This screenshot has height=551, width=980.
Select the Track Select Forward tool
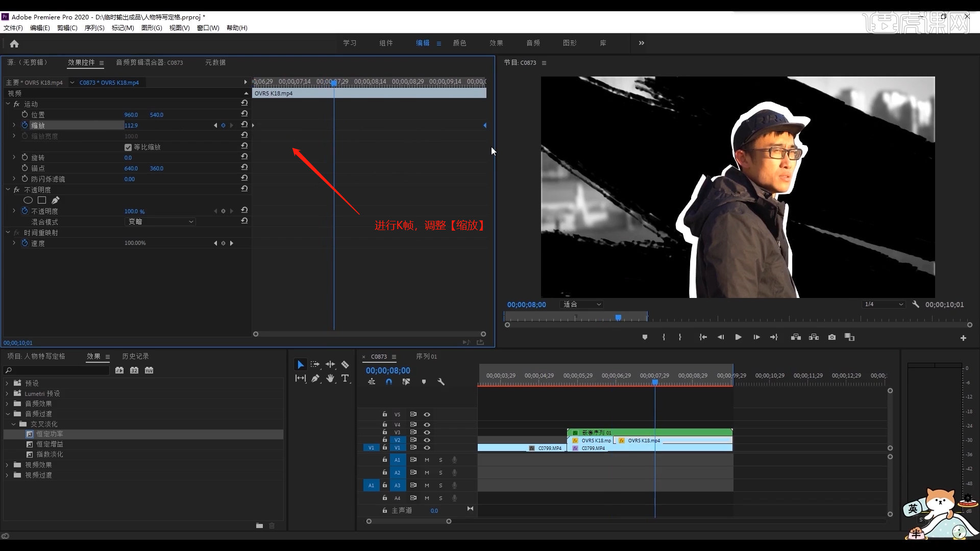pos(315,364)
